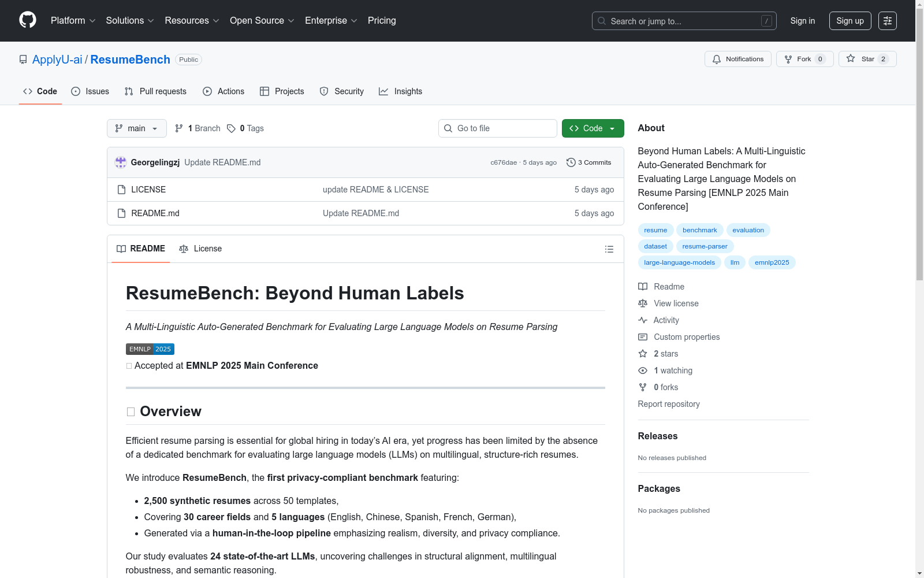Click the emnlp2025 topic tag

(x=772, y=262)
